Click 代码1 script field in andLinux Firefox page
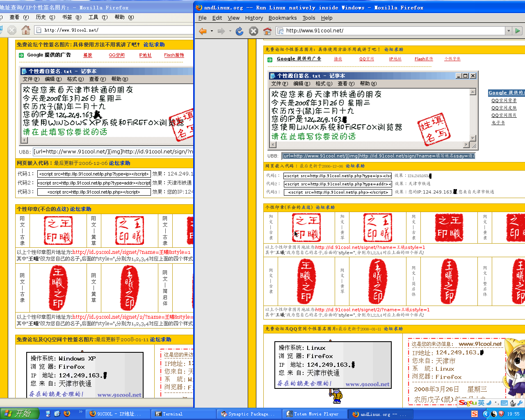This screenshot has width=525, height=420. tap(338, 176)
